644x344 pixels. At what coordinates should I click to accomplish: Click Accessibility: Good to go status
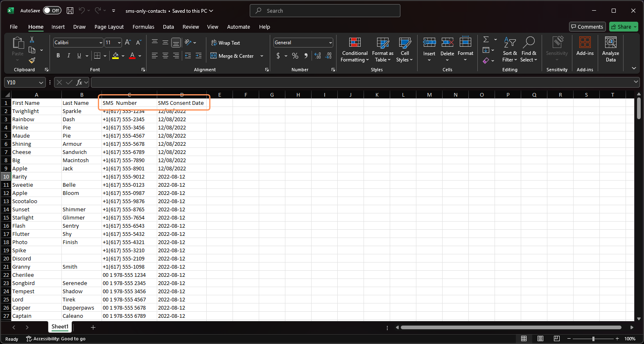click(56, 339)
